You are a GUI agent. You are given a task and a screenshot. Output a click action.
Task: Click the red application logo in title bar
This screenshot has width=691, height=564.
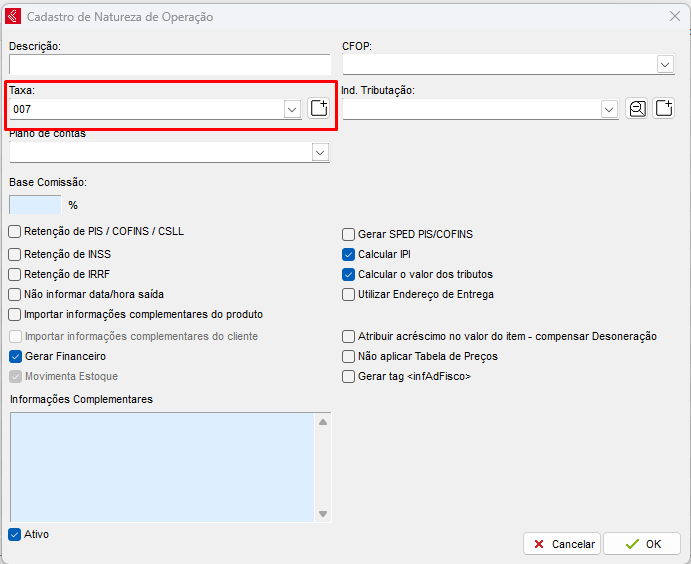coord(14,17)
